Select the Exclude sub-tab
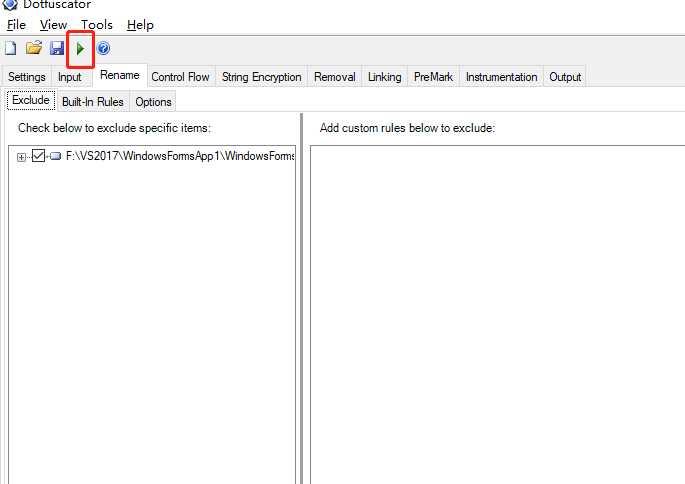The height and width of the screenshot is (484, 685). (31, 100)
